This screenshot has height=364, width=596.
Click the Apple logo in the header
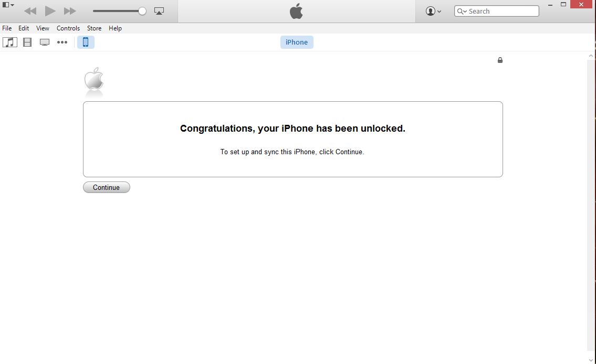pos(296,11)
